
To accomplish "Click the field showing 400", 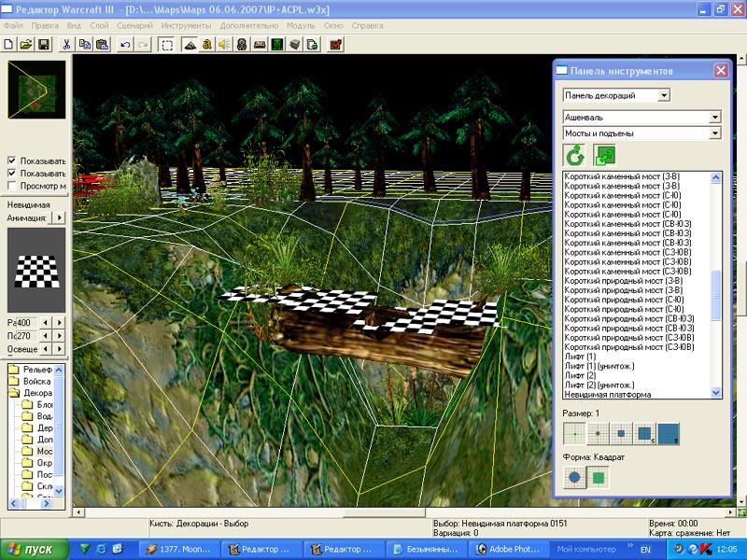I will [27, 322].
